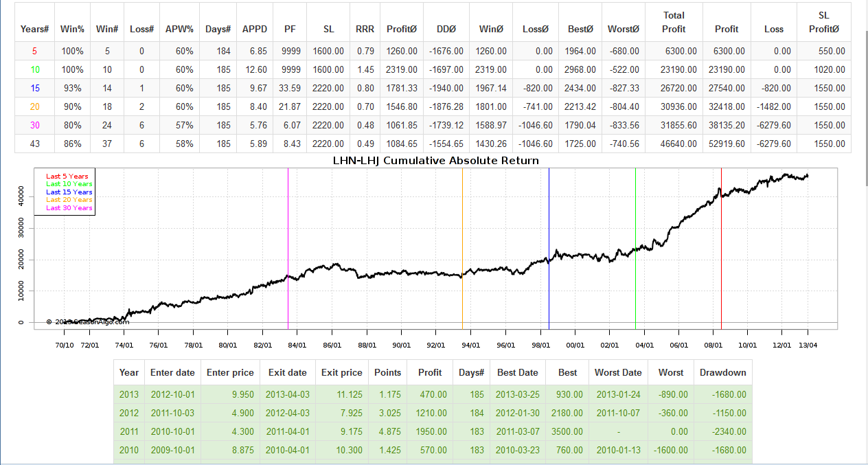Click the 2011 year row cell

pos(129,431)
